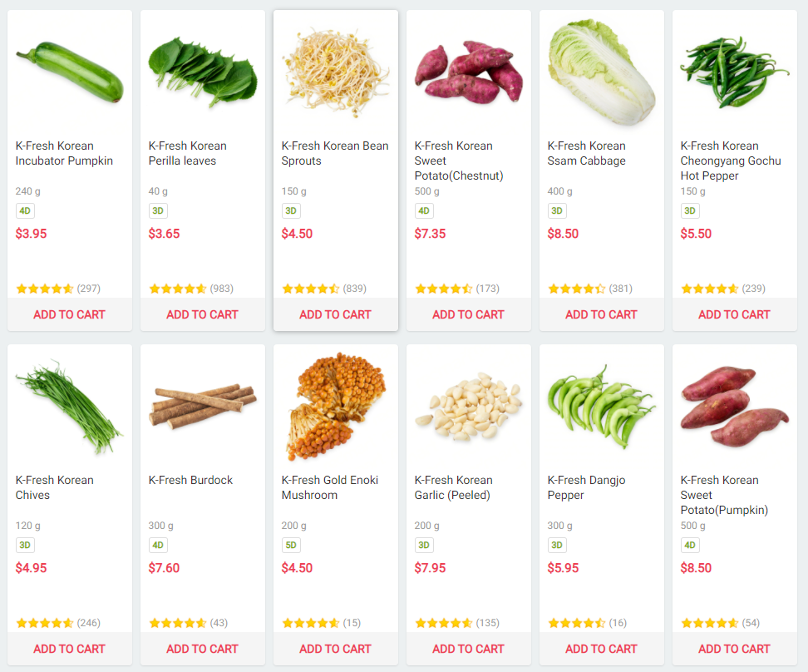Add Cheongyang Gochu Hot Pepper to cart
This screenshot has width=808, height=672.
click(x=734, y=314)
